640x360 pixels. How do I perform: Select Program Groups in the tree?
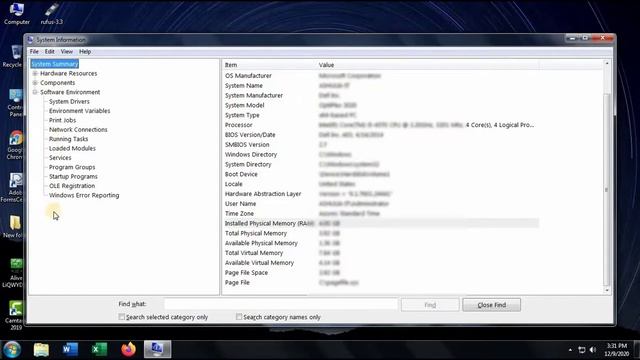tap(72, 167)
